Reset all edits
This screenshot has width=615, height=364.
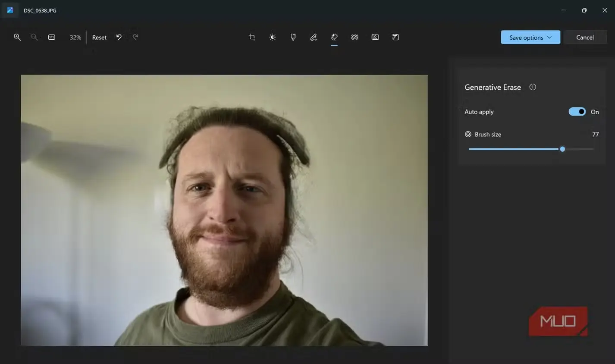(x=99, y=38)
